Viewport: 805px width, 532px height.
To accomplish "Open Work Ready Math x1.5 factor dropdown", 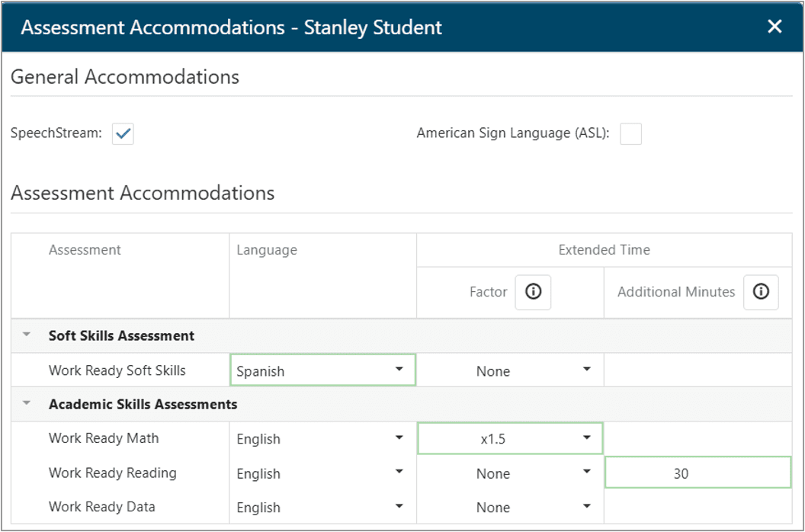I will [510, 438].
